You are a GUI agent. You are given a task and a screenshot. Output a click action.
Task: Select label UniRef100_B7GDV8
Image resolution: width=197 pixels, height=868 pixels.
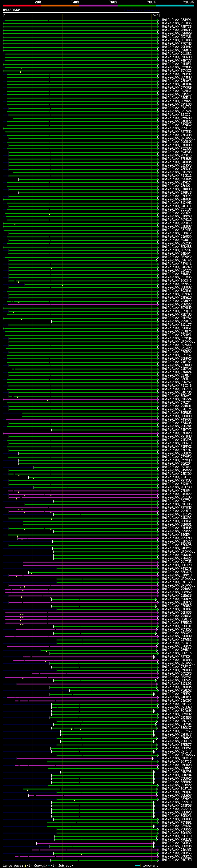[x=176, y=433]
